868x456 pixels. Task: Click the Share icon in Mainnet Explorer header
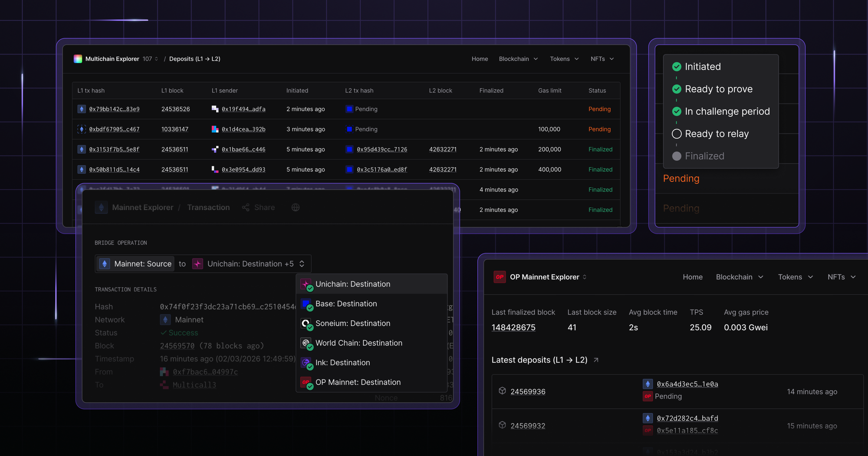point(246,208)
